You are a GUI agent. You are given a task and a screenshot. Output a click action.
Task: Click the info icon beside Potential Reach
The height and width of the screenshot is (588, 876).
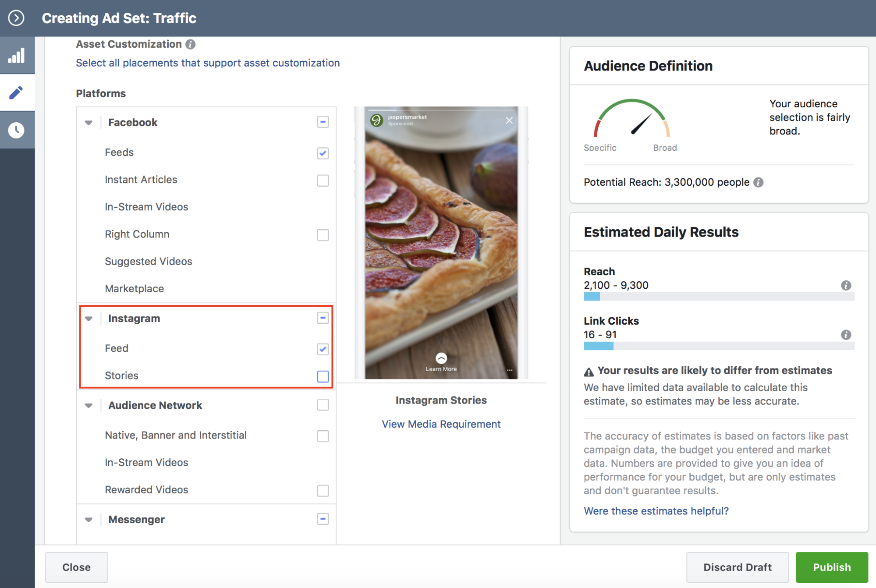point(758,182)
